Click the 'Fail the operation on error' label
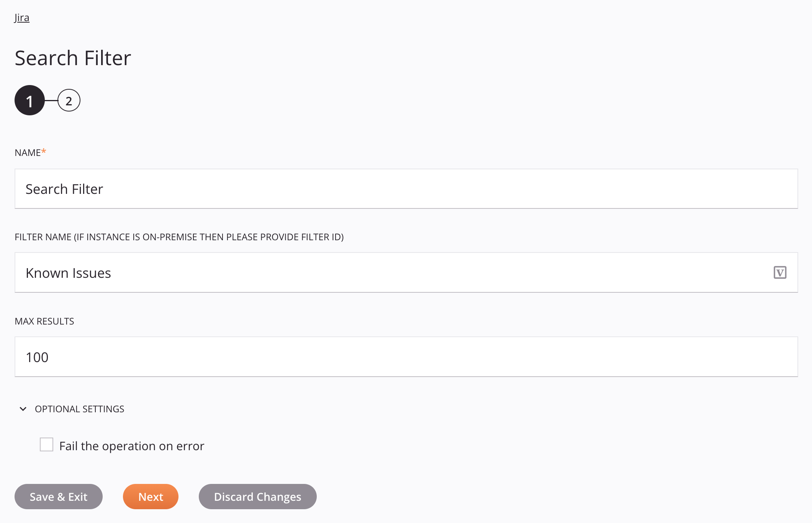Viewport: 812px width, 523px height. tap(132, 446)
